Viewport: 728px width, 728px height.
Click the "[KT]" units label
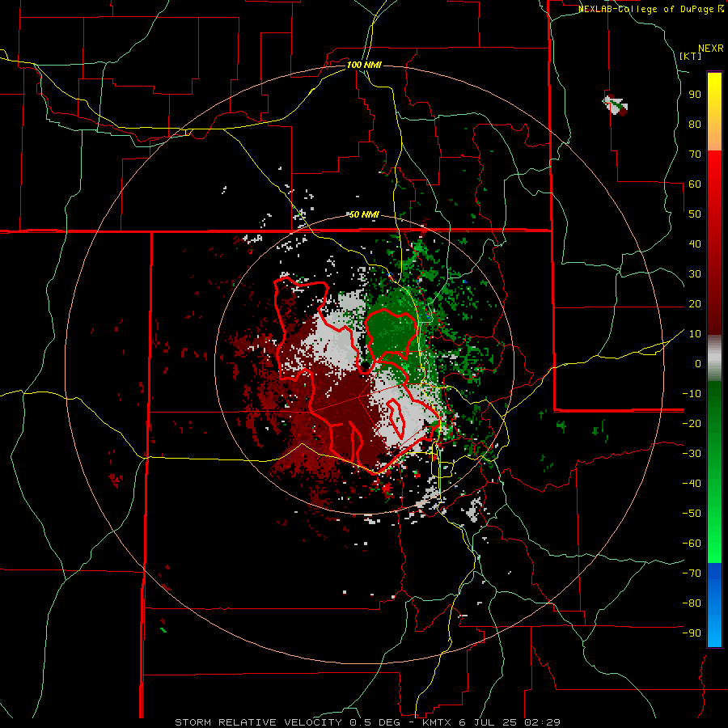point(691,56)
